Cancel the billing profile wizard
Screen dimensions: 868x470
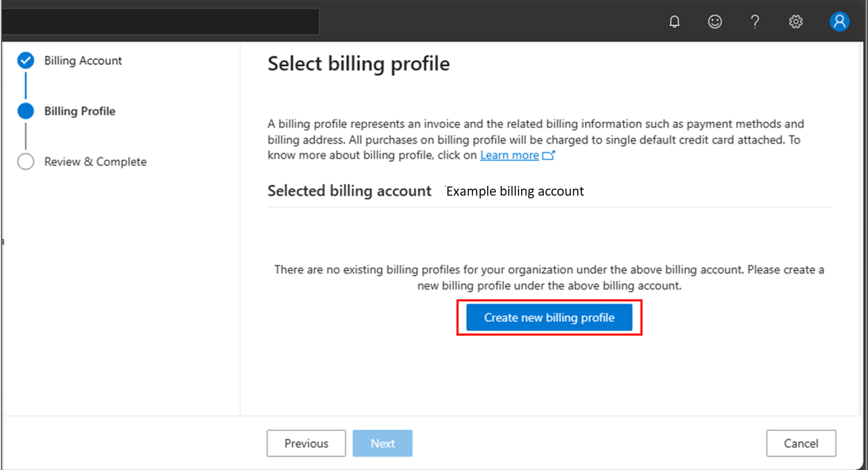801,443
